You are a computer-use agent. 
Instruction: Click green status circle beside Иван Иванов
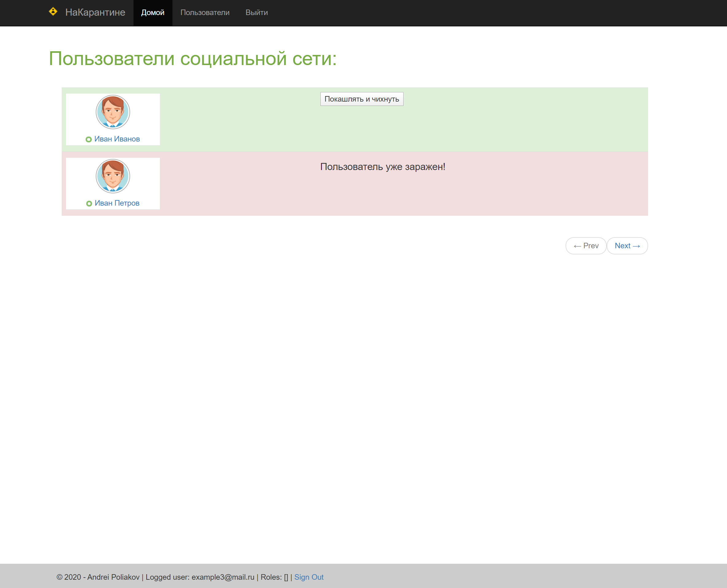88,140
